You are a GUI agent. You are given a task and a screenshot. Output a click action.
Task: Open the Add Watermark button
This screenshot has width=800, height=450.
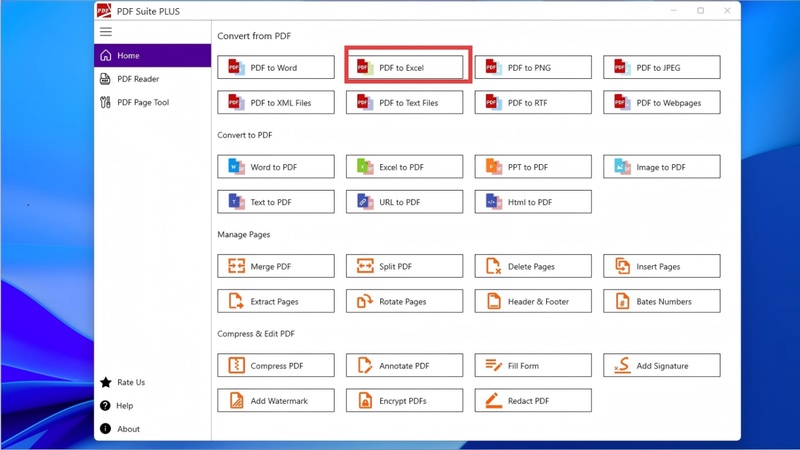click(x=276, y=401)
